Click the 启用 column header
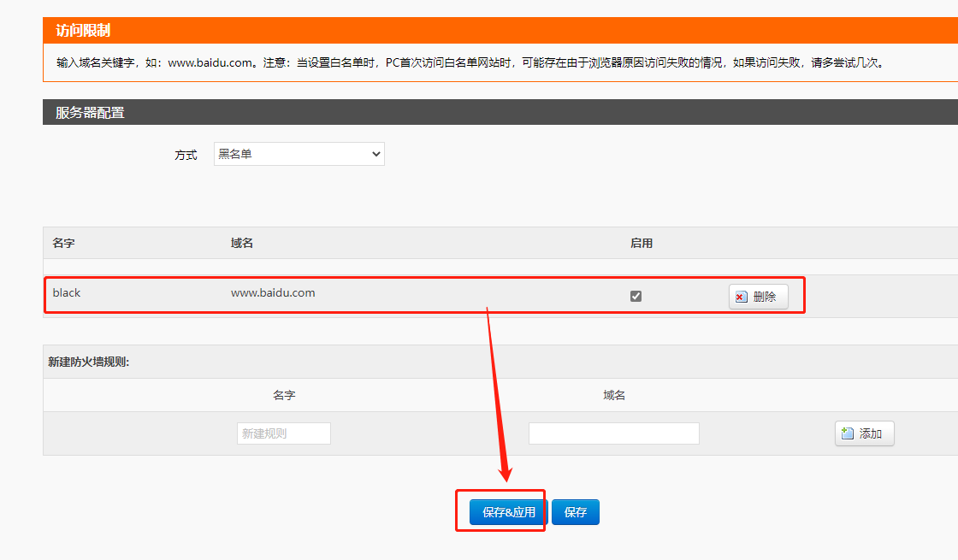The height and width of the screenshot is (560, 958). tap(642, 243)
